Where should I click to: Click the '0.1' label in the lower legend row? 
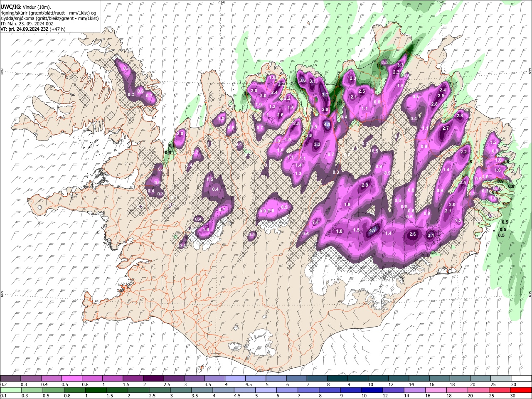[x=3, y=396]
